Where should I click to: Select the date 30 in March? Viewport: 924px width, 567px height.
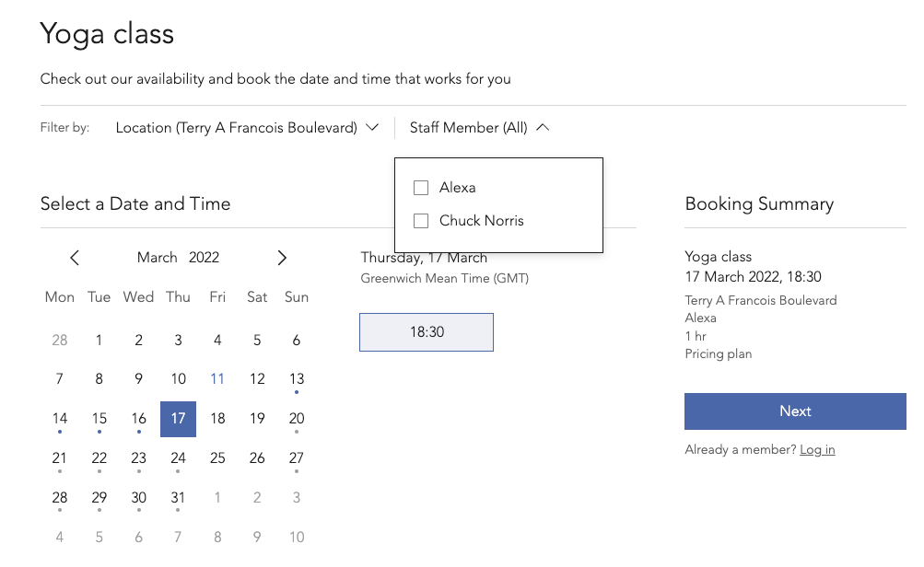[138, 498]
